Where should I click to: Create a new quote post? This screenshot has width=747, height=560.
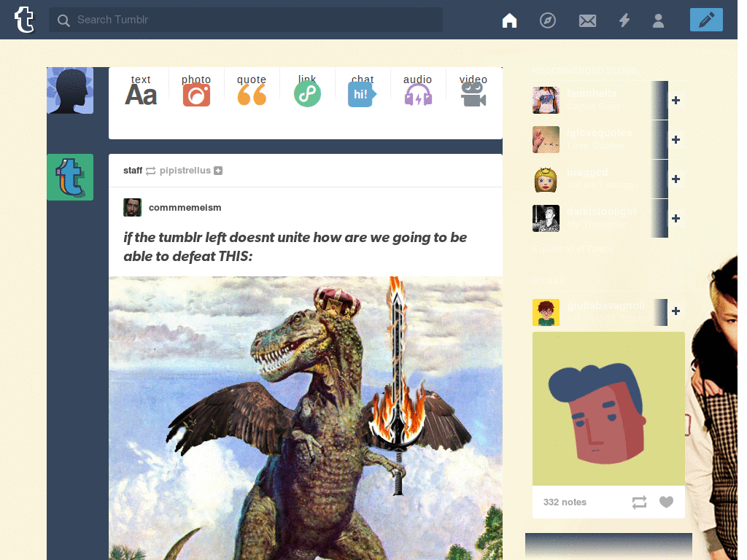click(252, 90)
